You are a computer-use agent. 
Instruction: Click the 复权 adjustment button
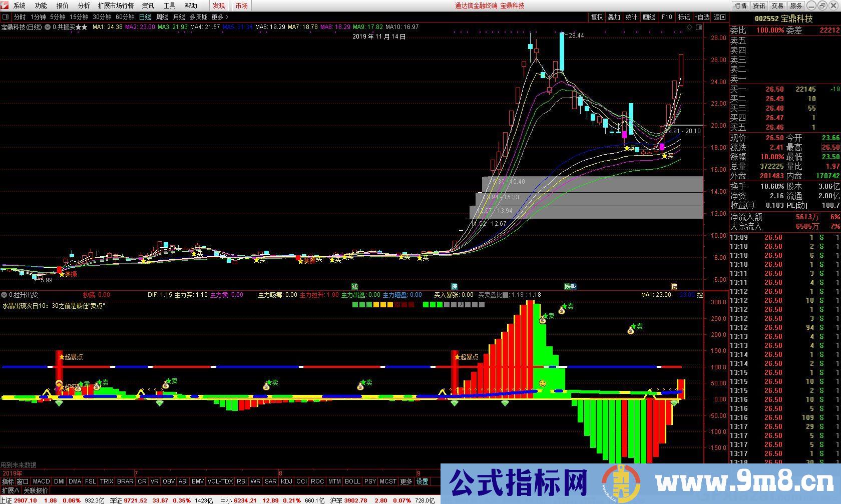597,17
